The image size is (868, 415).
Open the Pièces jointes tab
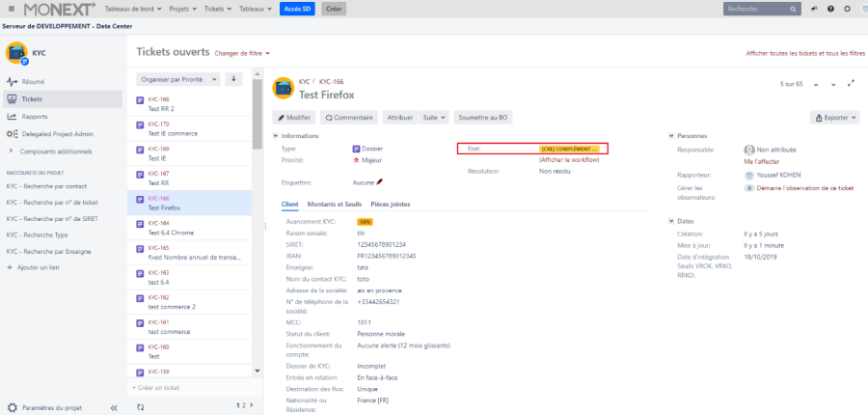pyautogui.click(x=391, y=205)
